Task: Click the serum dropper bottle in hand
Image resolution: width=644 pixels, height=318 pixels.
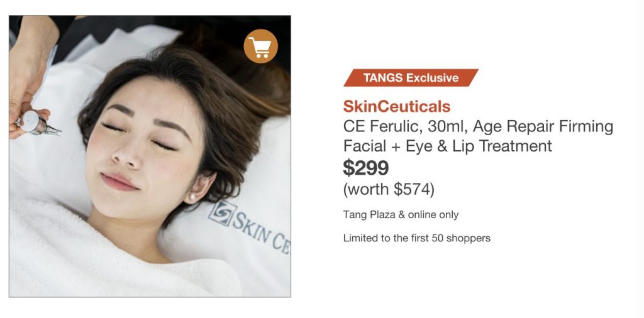Action: pos(40,124)
